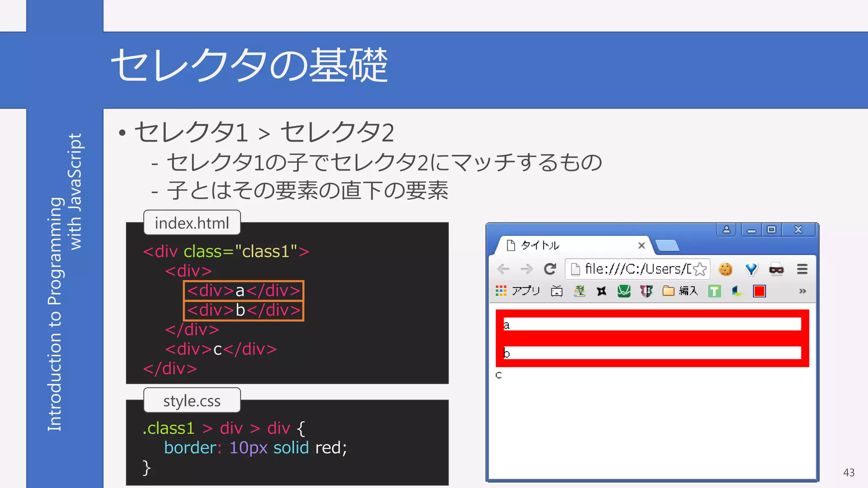Open the palm tree island bookmark
The height and width of the screenshot is (488, 868).
[579, 291]
